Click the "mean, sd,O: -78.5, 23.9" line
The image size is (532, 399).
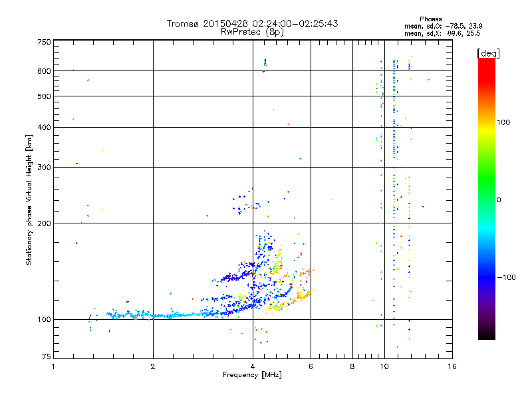[443, 26]
